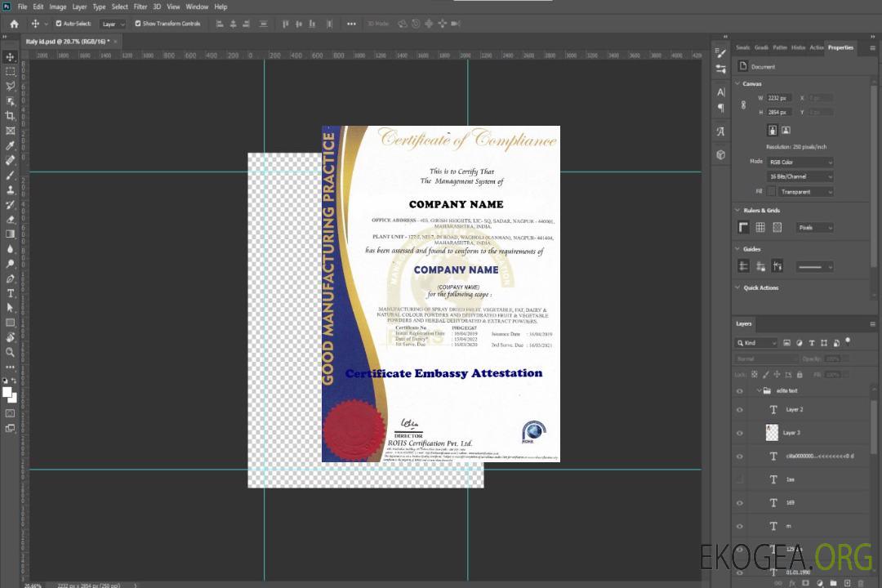Viewport: 882px width, 588px height.
Task: Open the Pixels ruler units dropdown
Action: (x=814, y=227)
